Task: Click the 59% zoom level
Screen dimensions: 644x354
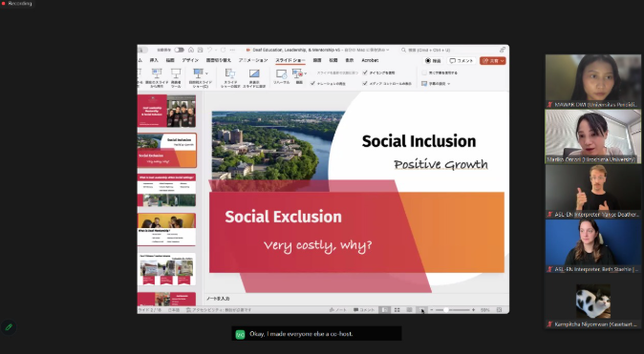Action: 485,310
